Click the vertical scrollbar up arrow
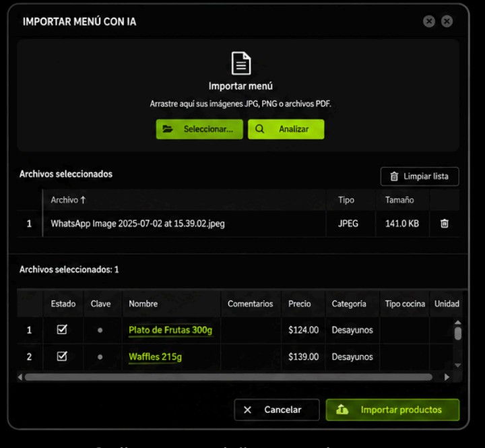The image size is (485, 448). click(x=458, y=323)
